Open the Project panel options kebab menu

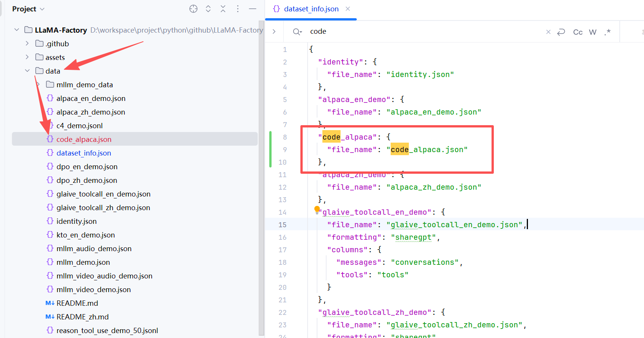point(238,9)
